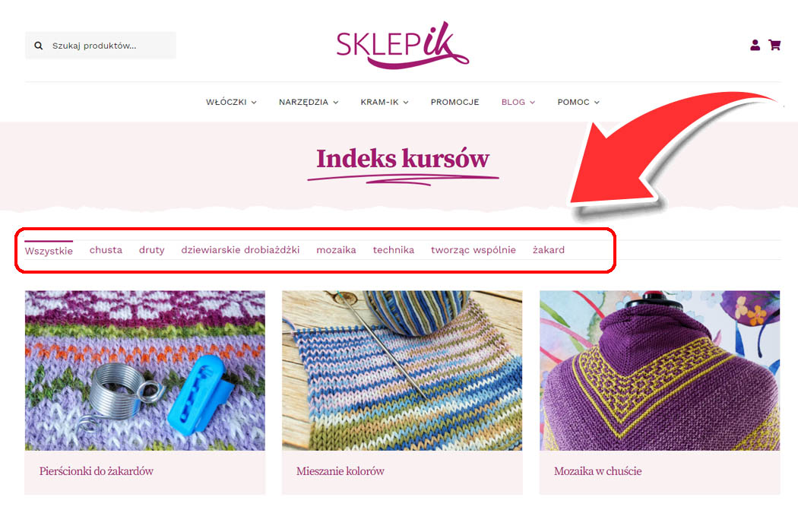This screenshot has width=798, height=532.
Task: Filter courses by mozaika
Action: [336, 250]
